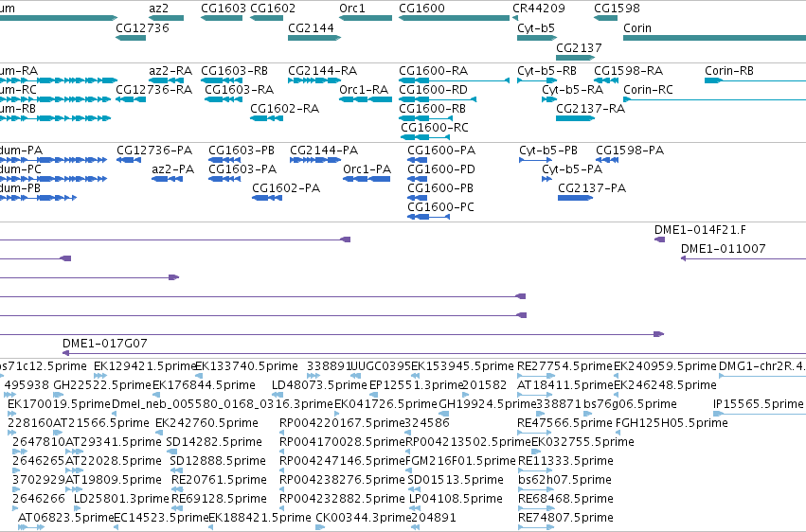
Task: Select the az2-RA transcript
Action: 166,80
